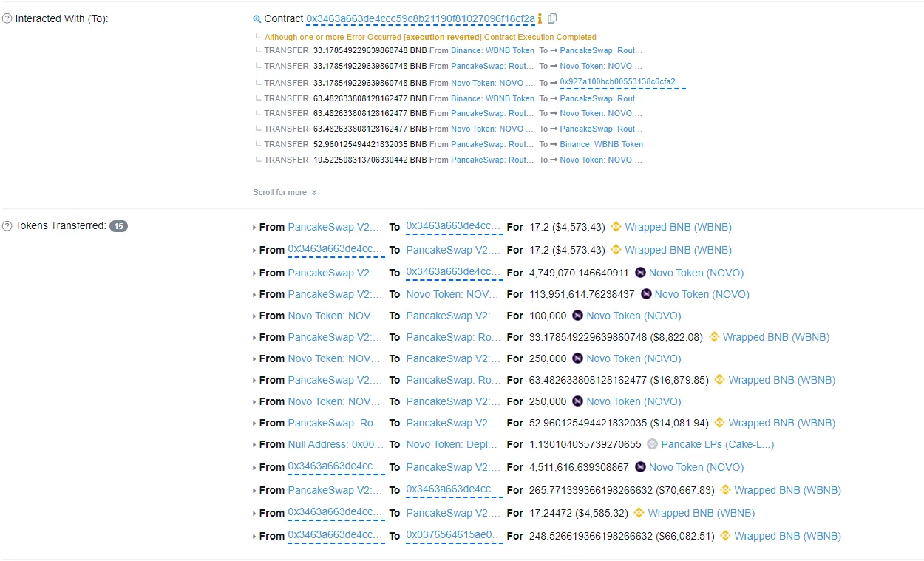Screen dimensions: 924x561
Task: Expand arrow of 17.24472 WBNB row
Action: (255, 514)
